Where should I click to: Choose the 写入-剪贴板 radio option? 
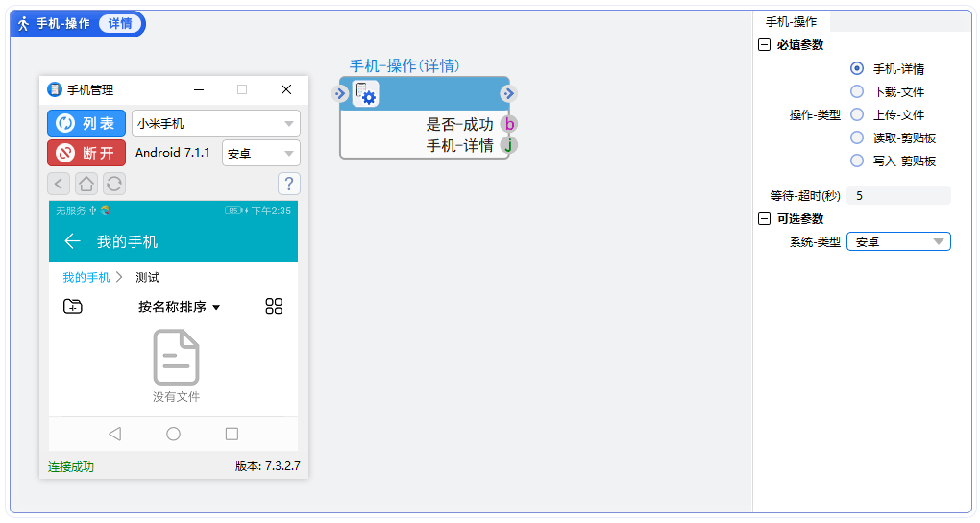pos(857,162)
